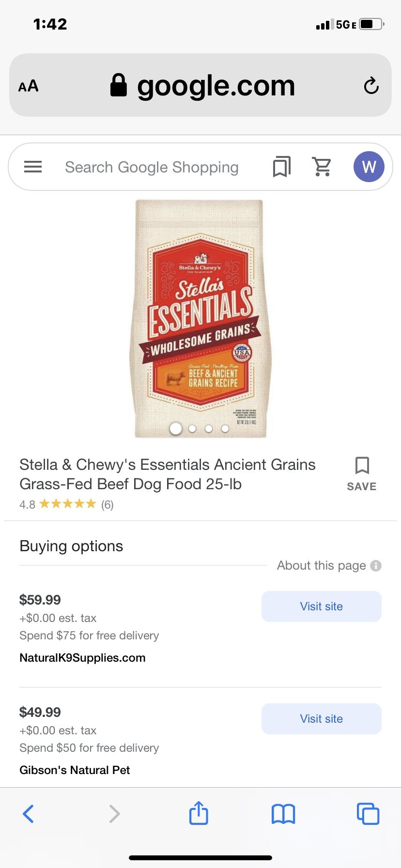Show info for About this page
Image resolution: width=401 pixels, height=868 pixels.
[x=376, y=566]
